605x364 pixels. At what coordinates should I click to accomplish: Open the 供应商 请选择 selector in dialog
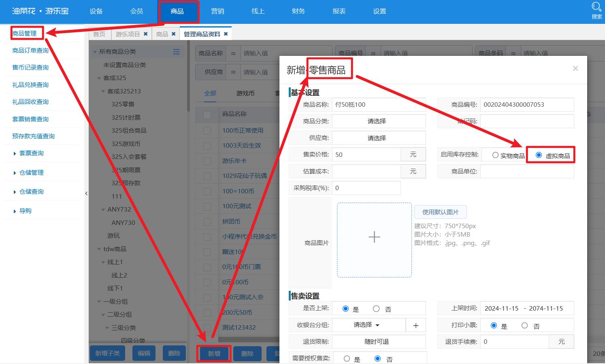[379, 138]
